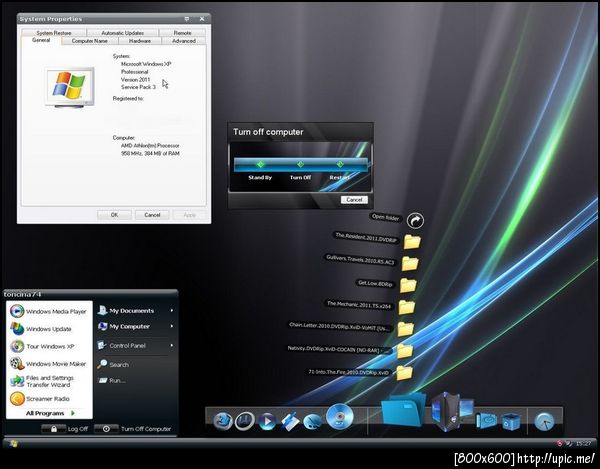Open the Hardware tab

coord(140,41)
